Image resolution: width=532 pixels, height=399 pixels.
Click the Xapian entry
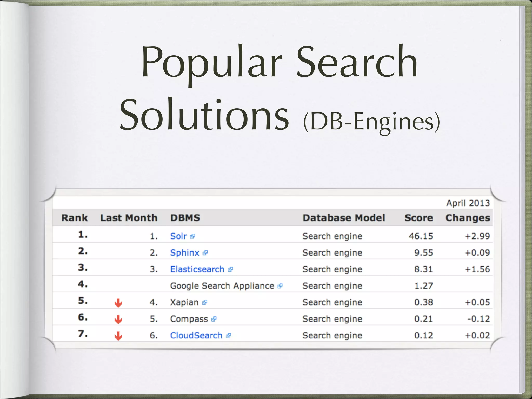pyautogui.click(x=184, y=302)
